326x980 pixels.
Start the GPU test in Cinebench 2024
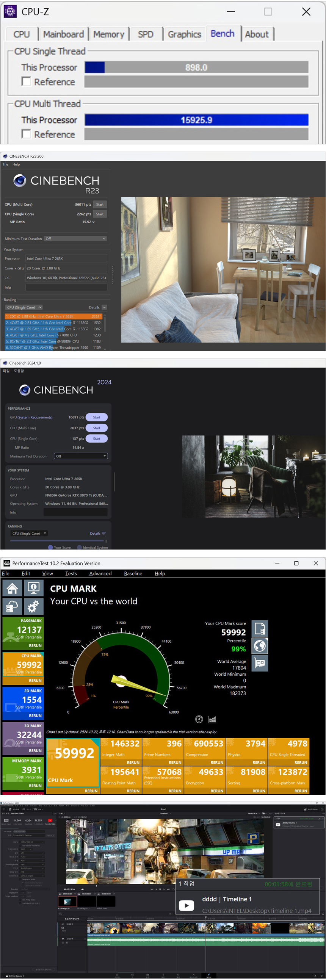[x=97, y=417]
